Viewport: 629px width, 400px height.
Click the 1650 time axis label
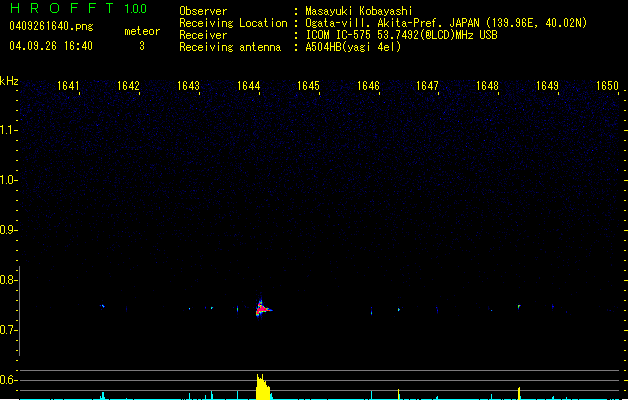pyautogui.click(x=607, y=86)
